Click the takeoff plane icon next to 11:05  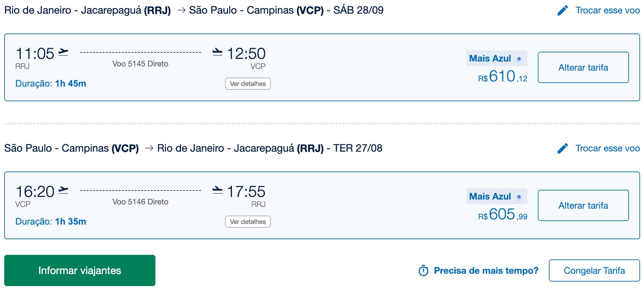pos(64,52)
